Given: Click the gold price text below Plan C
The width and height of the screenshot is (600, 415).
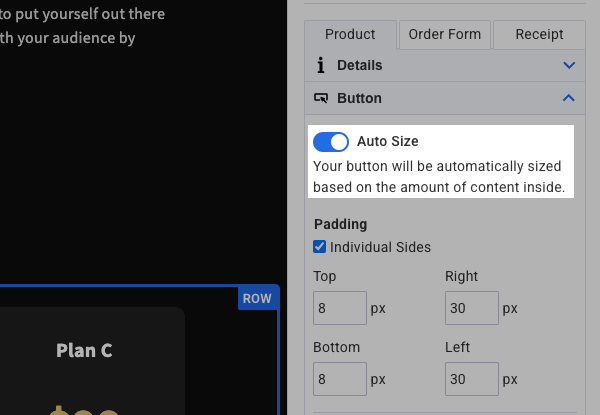Looking at the screenshot, I should click(x=84, y=409).
